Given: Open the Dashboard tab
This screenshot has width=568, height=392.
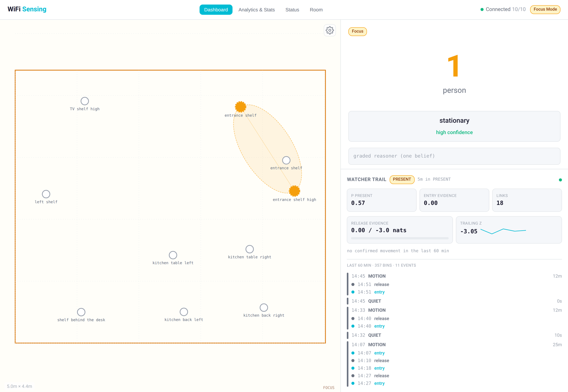Looking at the screenshot, I should coord(216,10).
